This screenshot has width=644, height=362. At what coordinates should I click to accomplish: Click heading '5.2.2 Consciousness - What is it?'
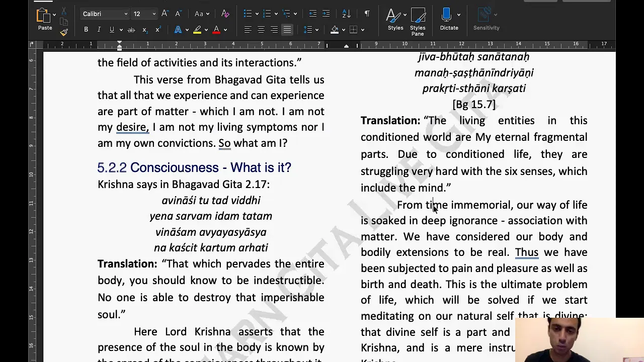pos(194,167)
